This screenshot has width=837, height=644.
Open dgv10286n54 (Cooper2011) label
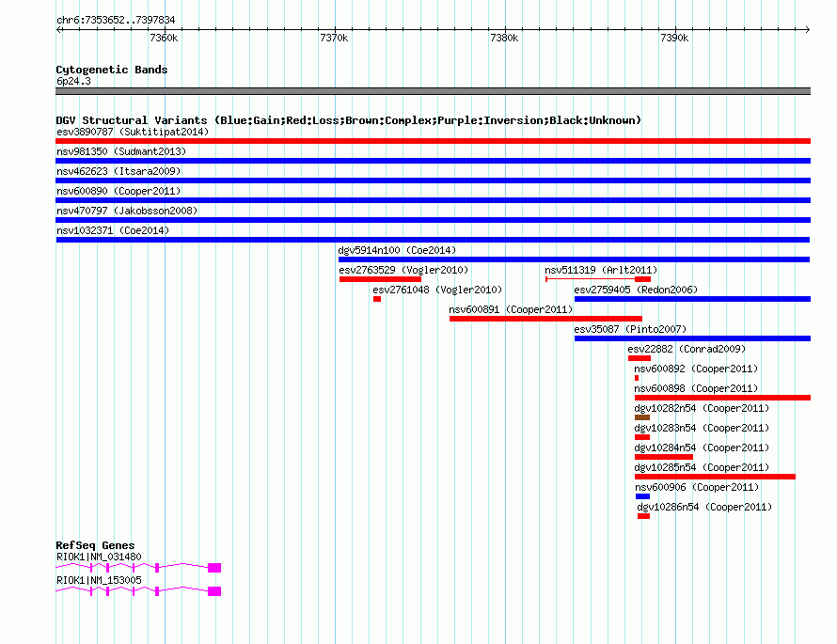tap(704, 507)
